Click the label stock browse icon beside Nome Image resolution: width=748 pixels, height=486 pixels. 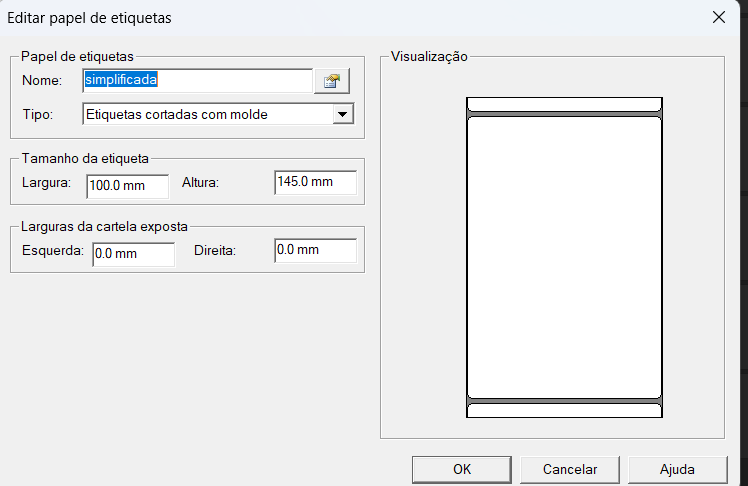330,81
